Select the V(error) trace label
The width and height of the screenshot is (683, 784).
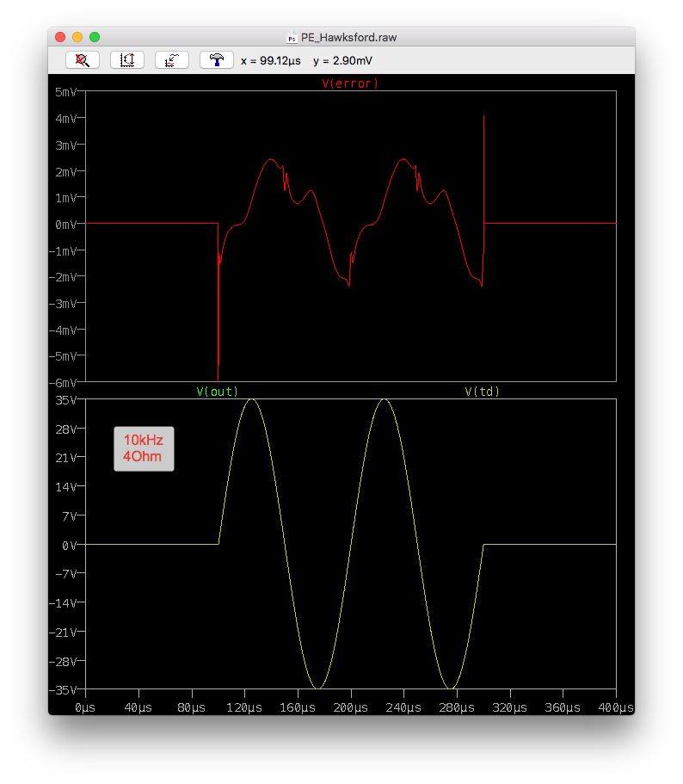point(350,83)
